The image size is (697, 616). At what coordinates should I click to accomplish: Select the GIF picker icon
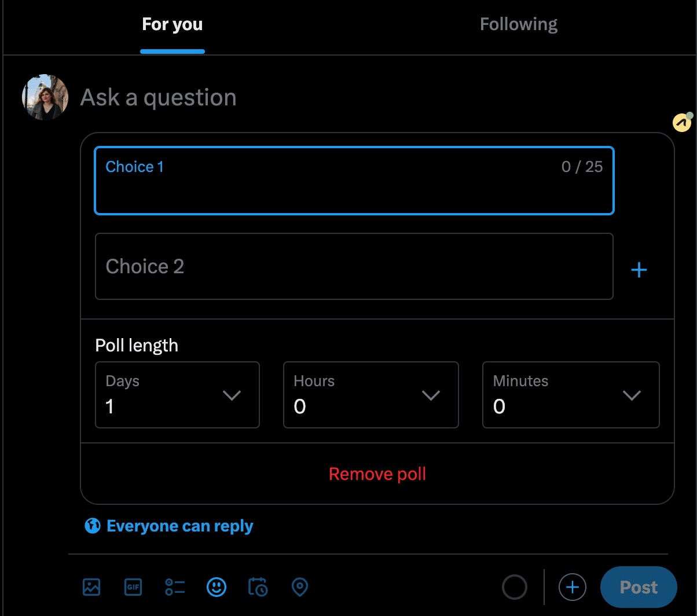click(133, 587)
